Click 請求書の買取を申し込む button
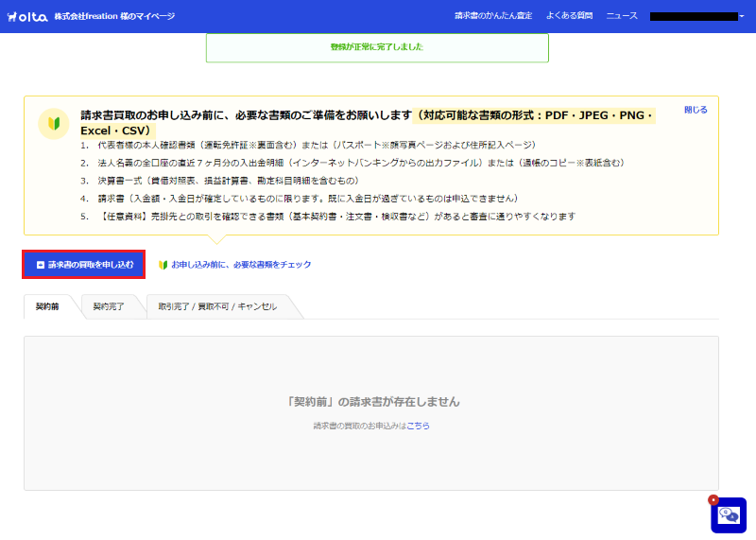The width and height of the screenshot is (756, 540). 83,265
